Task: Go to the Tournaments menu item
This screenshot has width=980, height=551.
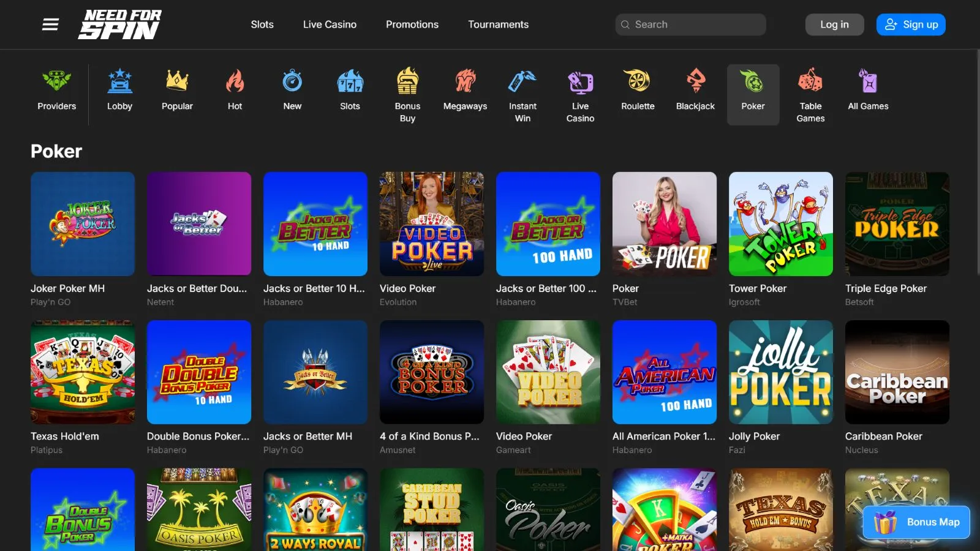Action: (x=498, y=24)
